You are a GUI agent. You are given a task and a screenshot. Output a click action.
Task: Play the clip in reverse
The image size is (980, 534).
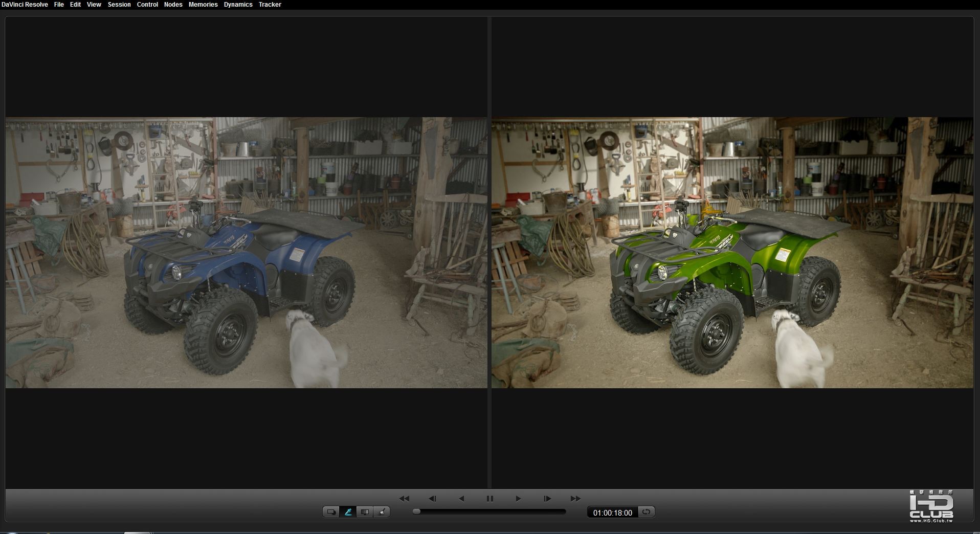point(461,499)
